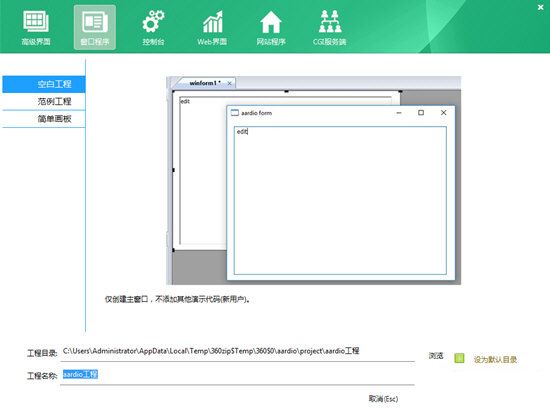Click the project preview image
550x408 pixels.
[x=314, y=180]
